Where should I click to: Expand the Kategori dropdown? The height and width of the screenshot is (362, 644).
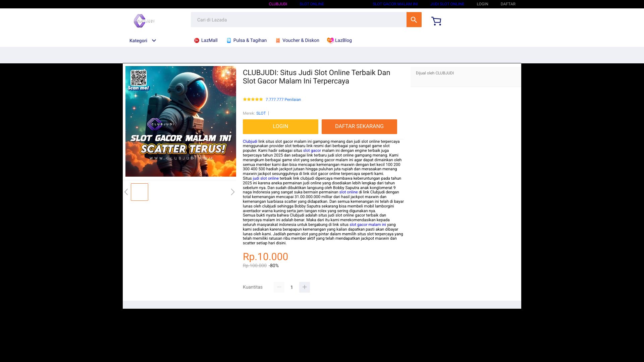point(143,41)
